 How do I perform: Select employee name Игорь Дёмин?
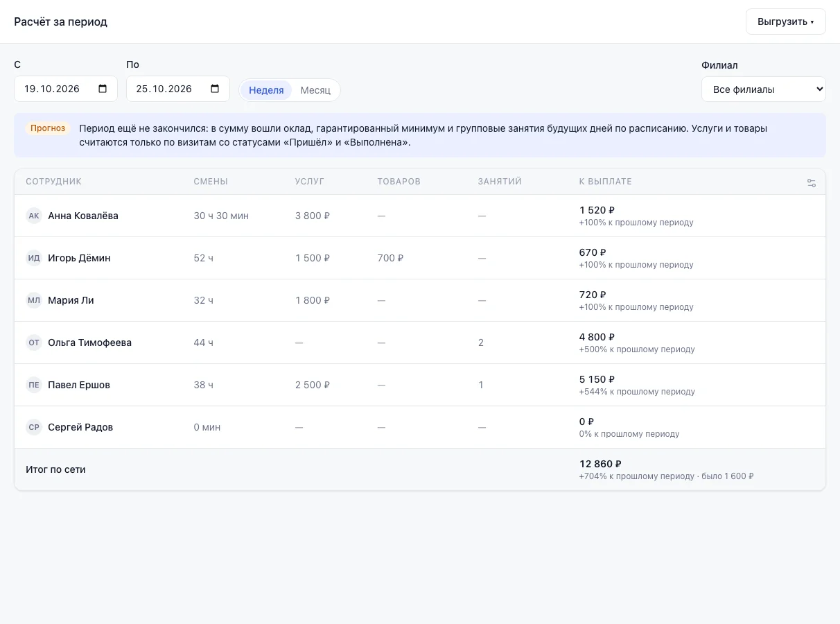pyautogui.click(x=79, y=258)
